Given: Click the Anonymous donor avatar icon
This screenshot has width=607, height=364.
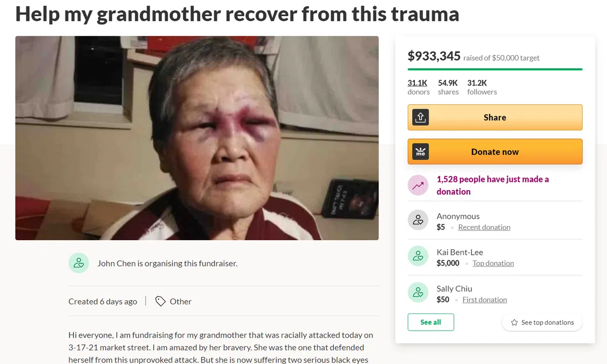Looking at the screenshot, I should [x=418, y=220].
